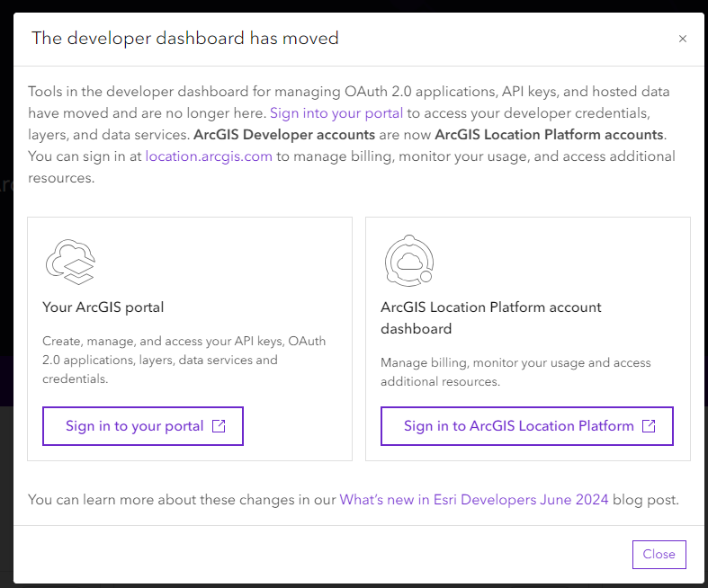Click the 'Your ArcGIS portal' card heading
The image size is (708, 588).
(x=103, y=307)
